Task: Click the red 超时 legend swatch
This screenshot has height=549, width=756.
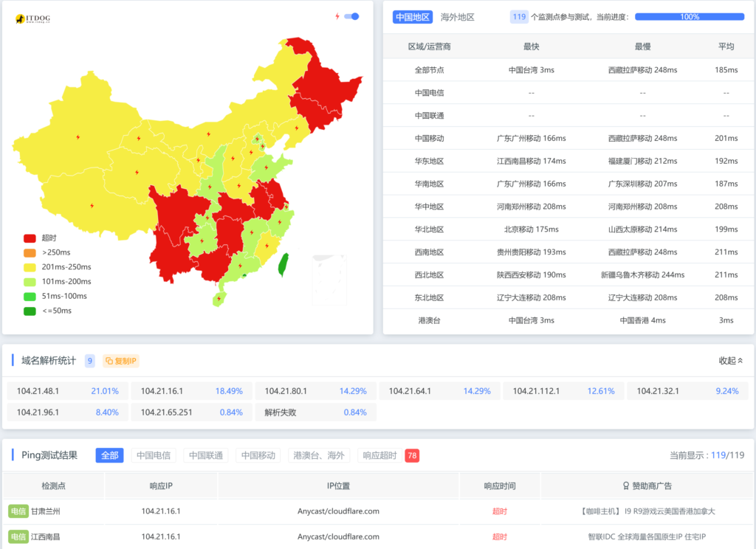Action: (x=30, y=238)
